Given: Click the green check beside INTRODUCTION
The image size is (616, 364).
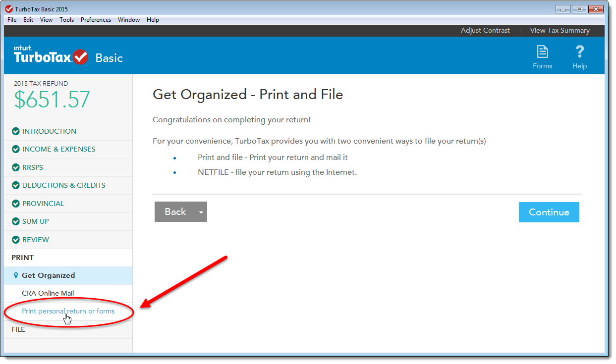Looking at the screenshot, I should [16, 131].
